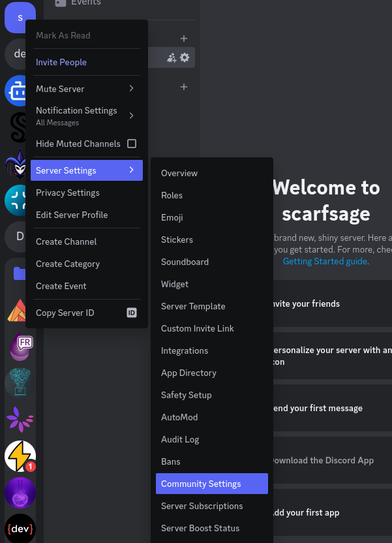Open Roles settings
Viewport: 392px width, 543px height.
(x=212, y=195)
